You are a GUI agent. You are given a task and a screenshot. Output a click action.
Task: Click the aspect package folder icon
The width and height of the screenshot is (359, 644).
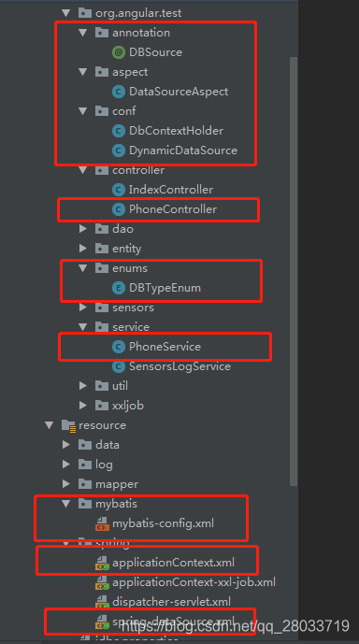pyautogui.click(x=102, y=72)
